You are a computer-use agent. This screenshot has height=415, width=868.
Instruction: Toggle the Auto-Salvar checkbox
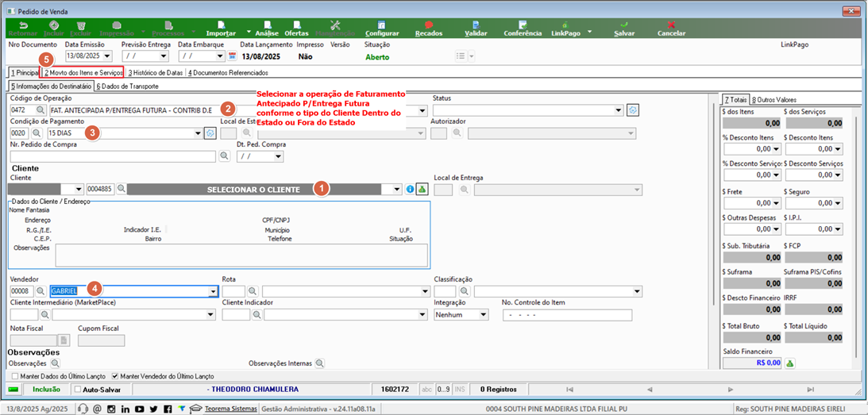(x=78, y=390)
